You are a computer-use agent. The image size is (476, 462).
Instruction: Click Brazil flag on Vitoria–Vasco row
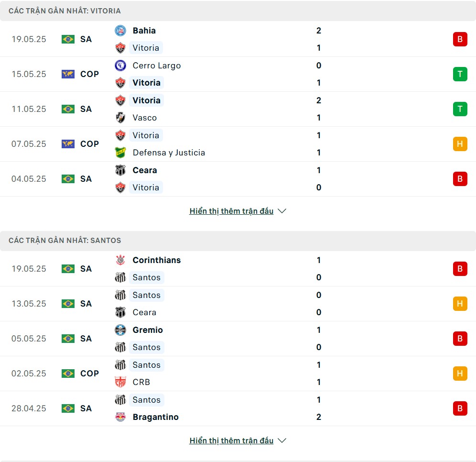[x=68, y=109]
